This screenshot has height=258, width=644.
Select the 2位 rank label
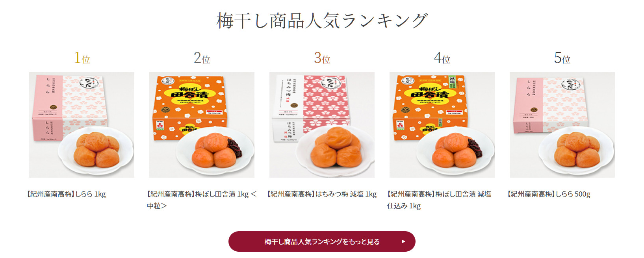tap(202, 58)
